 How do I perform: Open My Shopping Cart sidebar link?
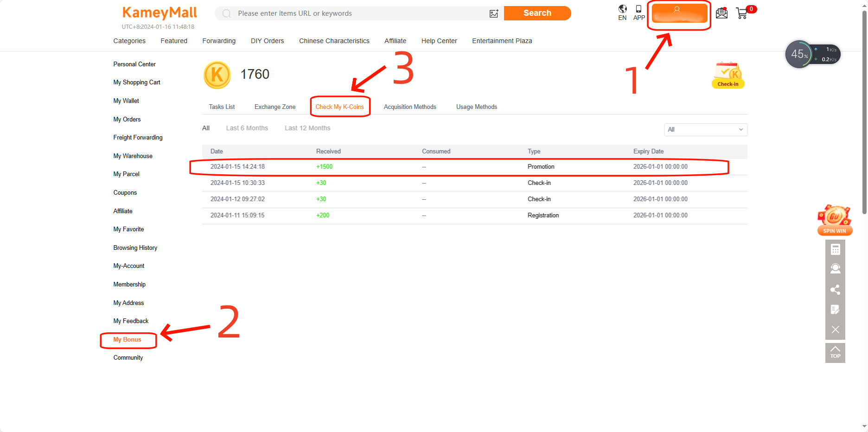[137, 83]
